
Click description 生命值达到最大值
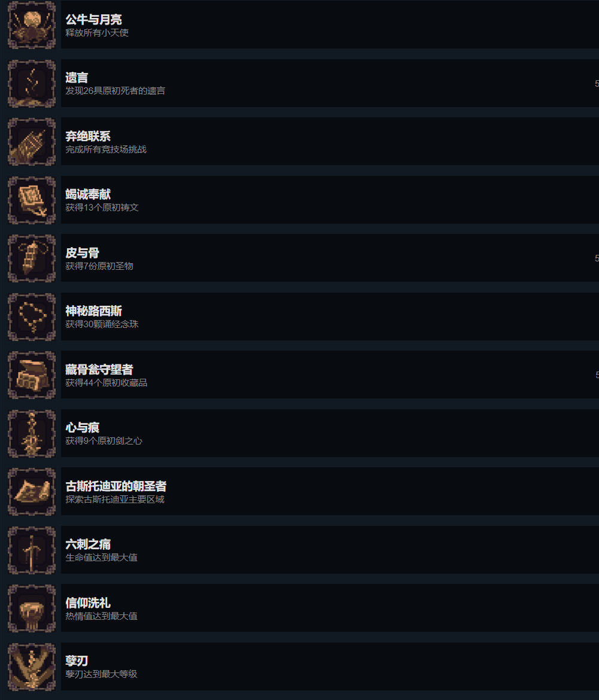pos(102,558)
